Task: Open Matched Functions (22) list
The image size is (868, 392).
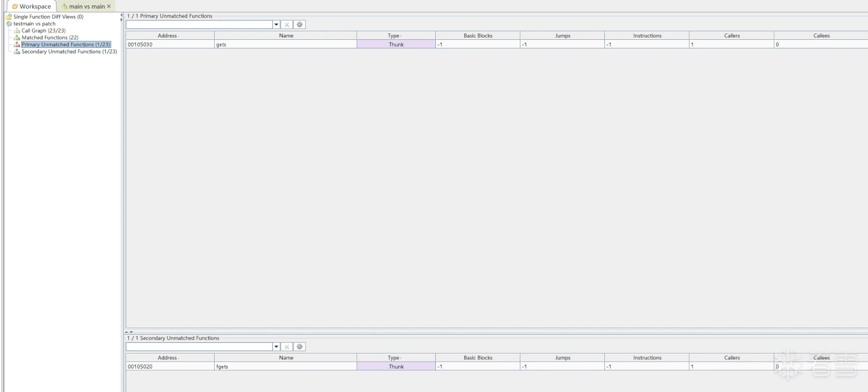Action: pos(50,38)
